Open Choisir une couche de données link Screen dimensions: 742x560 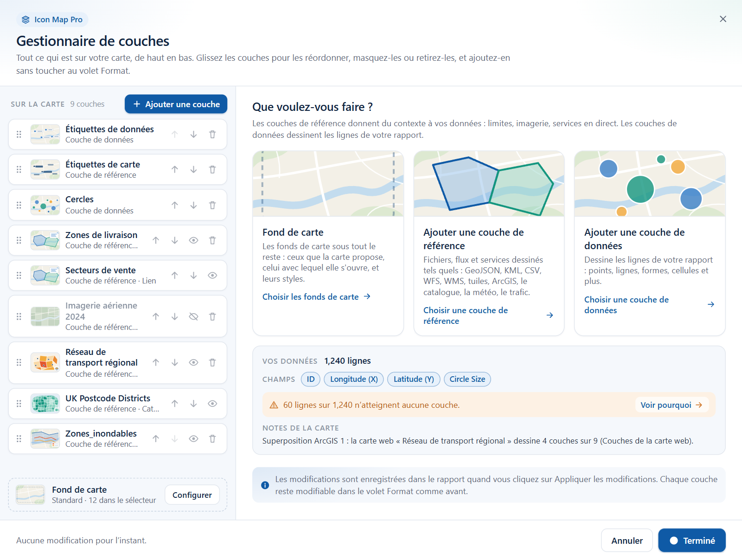pyautogui.click(x=649, y=305)
